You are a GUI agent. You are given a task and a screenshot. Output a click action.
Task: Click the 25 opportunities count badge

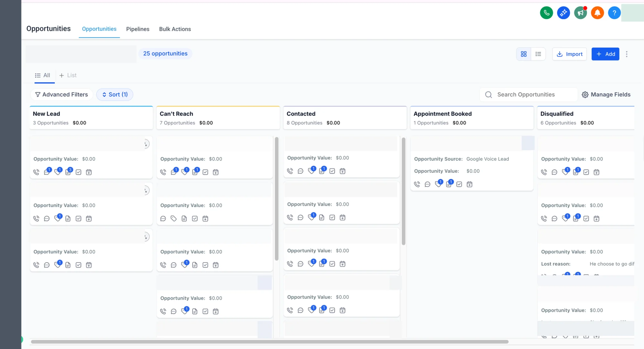click(x=165, y=53)
